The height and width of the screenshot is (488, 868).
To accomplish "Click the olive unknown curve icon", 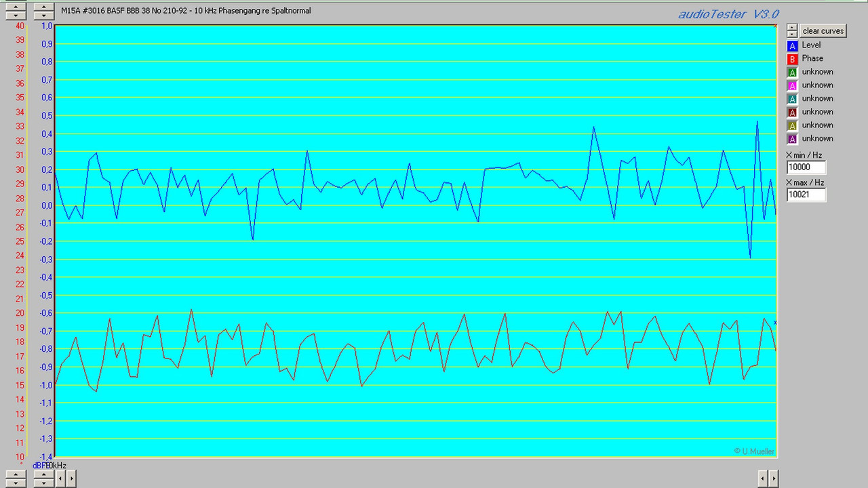I will click(x=792, y=125).
